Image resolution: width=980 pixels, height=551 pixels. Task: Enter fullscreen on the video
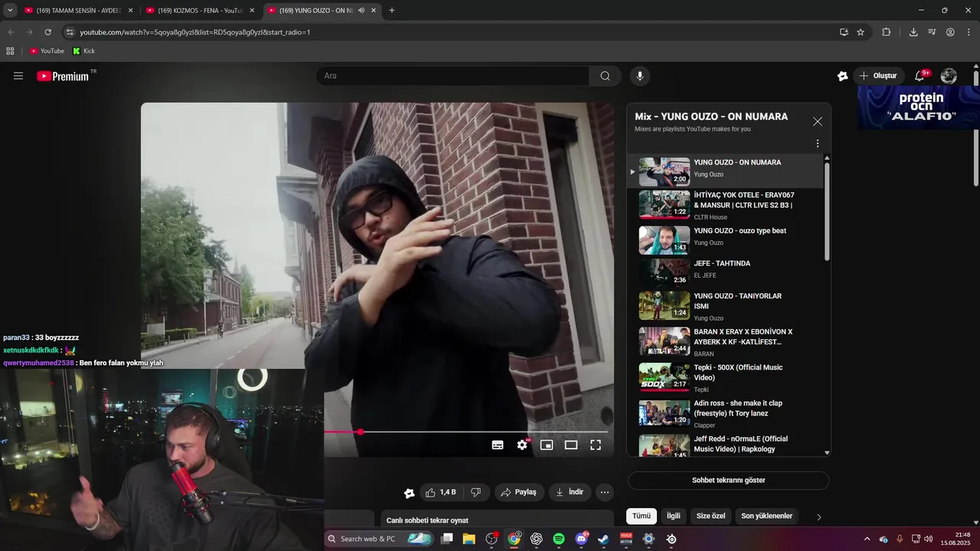click(596, 445)
